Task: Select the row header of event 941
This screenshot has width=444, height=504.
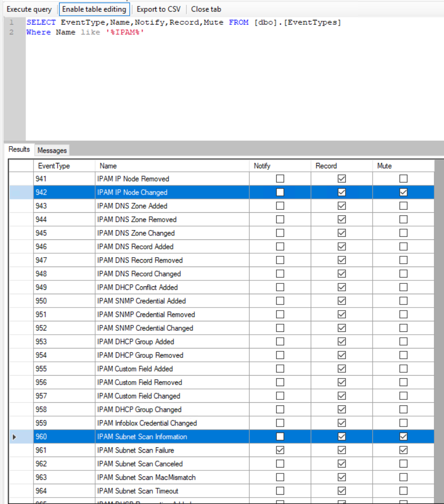Action: pyautogui.click(x=21, y=179)
